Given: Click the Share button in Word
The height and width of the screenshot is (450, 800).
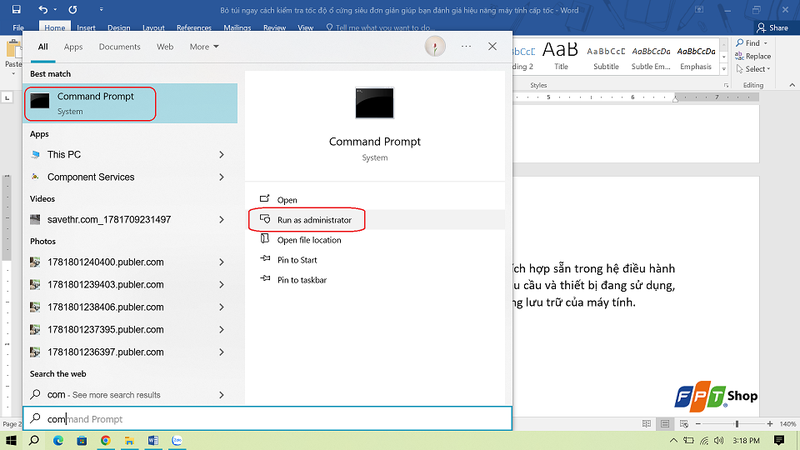Looking at the screenshot, I should [x=772, y=28].
